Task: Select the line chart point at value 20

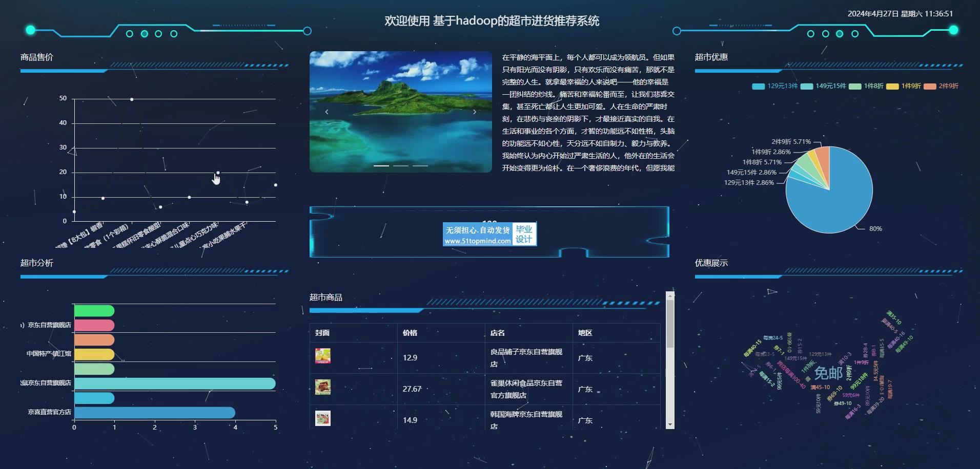Action: click(218, 173)
